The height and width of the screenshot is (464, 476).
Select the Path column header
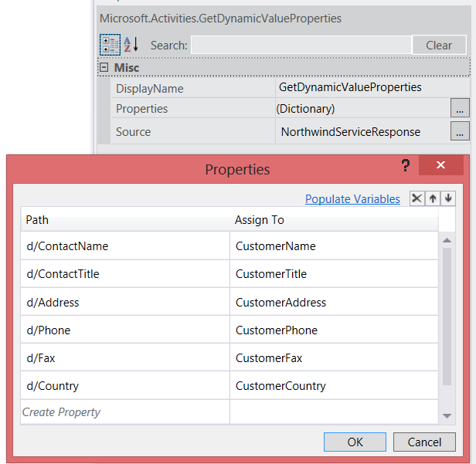click(125, 219)
